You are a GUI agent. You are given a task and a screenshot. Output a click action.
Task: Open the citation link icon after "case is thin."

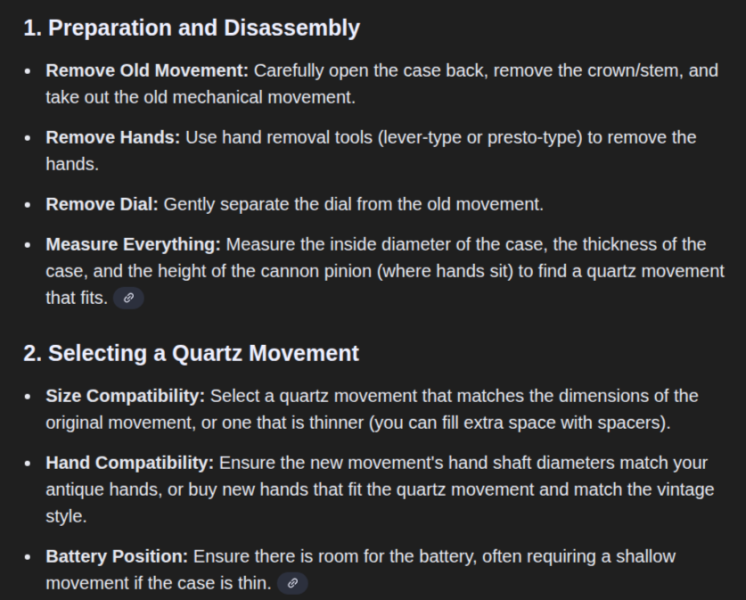(x=292, y=583)
